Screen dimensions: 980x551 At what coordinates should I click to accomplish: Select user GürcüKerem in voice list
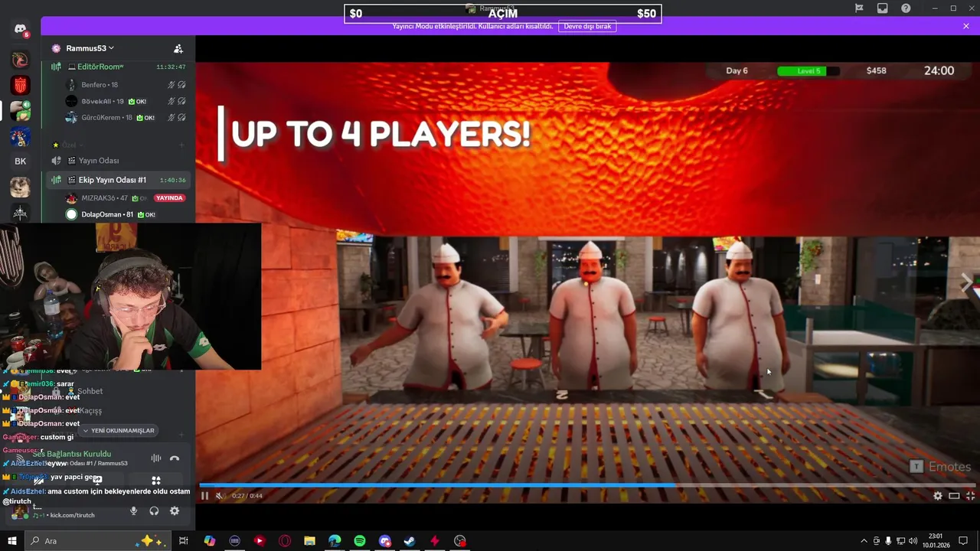click(x=126, y=118)
